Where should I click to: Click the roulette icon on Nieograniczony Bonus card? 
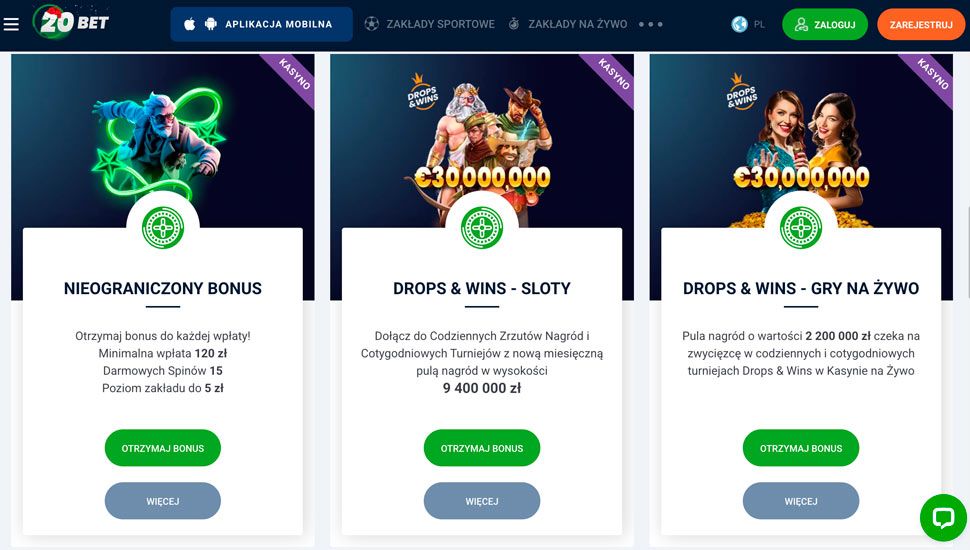click(x=163, y=228)
